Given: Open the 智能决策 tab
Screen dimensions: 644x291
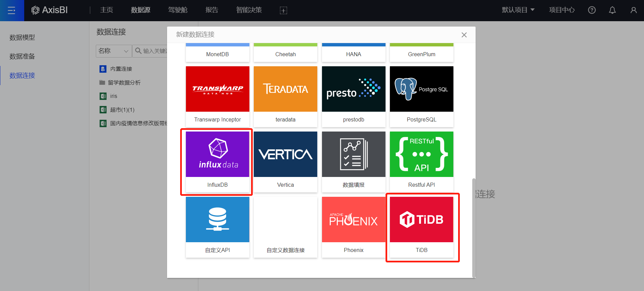Looking at the screenshot, I should point(249,10).
